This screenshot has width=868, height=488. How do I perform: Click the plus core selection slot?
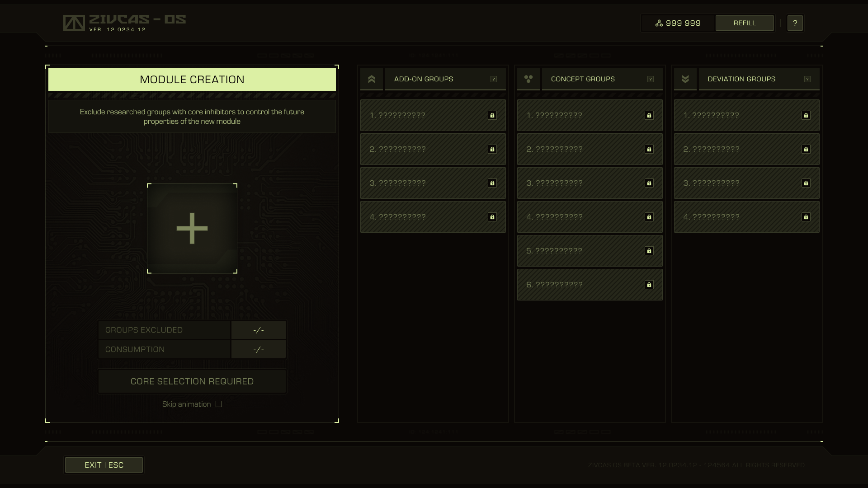click(192, 228)
